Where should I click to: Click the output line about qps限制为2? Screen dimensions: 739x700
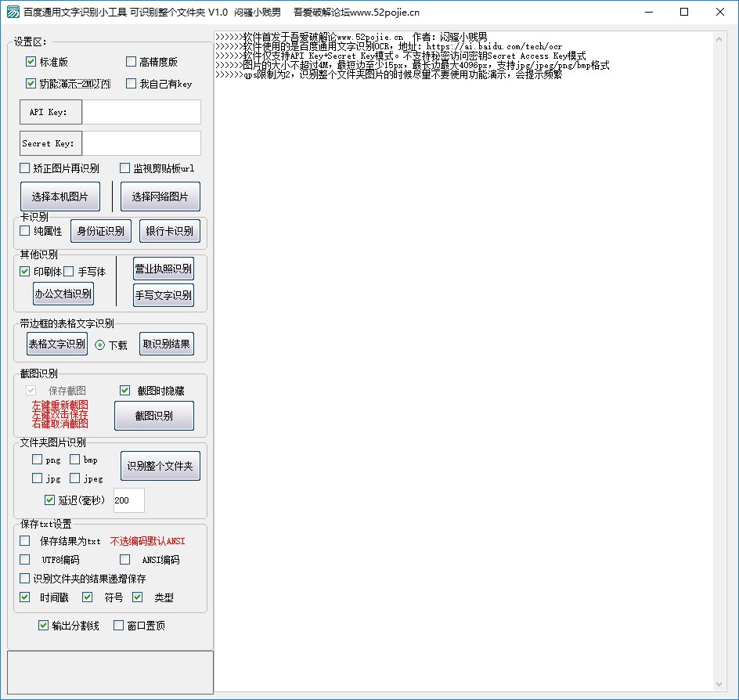[389, 74]
